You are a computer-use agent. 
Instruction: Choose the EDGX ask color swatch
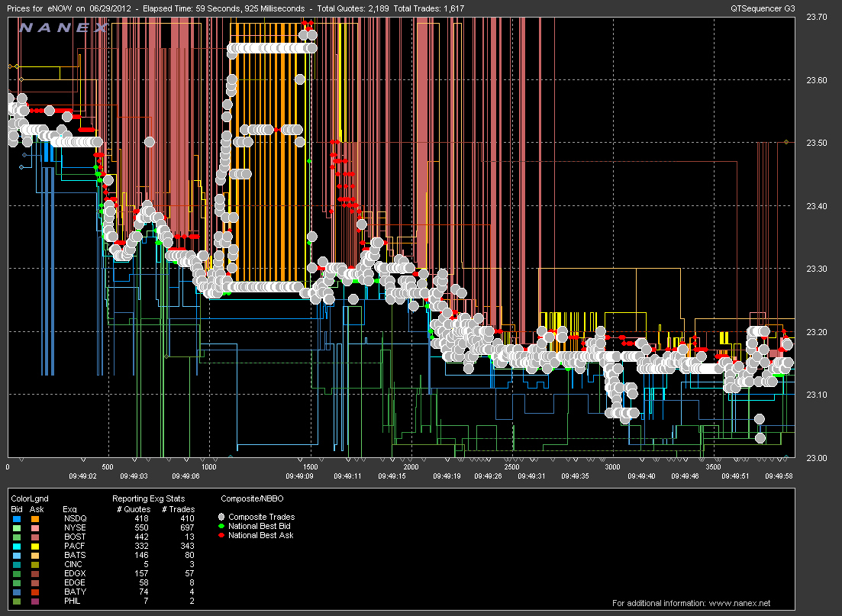[35, 573]
